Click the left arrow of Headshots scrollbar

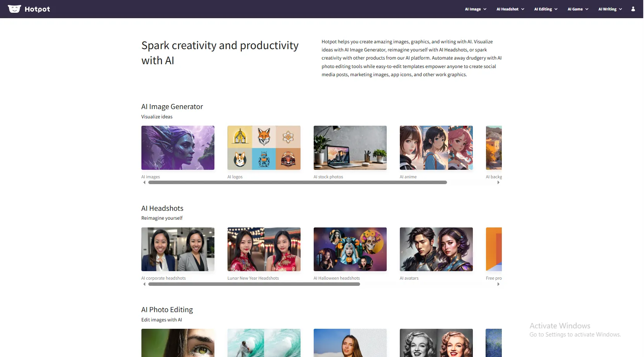(144, 284)
